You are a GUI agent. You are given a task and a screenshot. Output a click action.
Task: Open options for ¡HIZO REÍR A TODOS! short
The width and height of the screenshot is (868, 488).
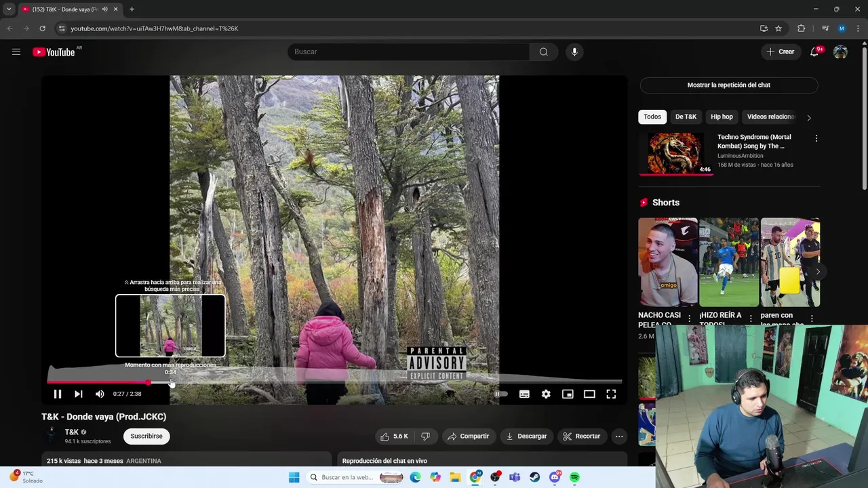point(751,319)
